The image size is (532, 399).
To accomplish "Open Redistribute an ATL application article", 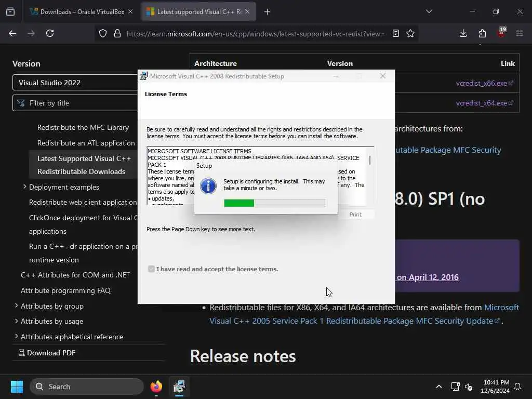I will tap(86, 143).
